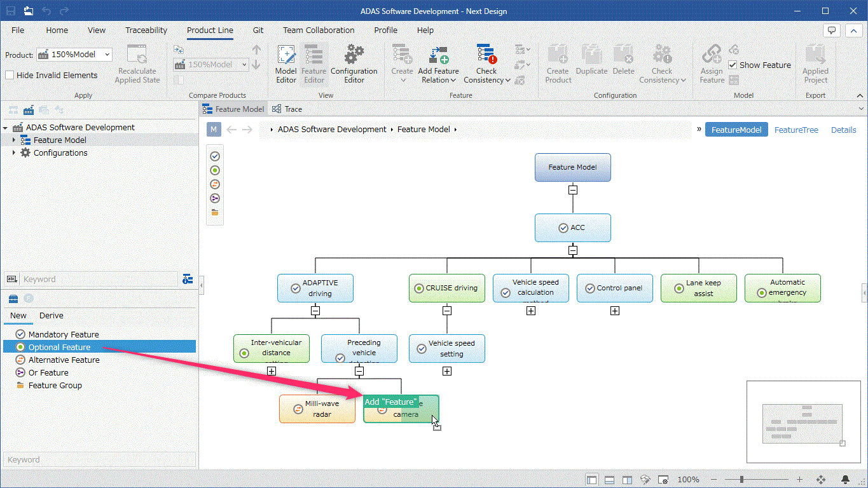
Task: Switch to the split horizontal layout icon
Action: point(609,480)
